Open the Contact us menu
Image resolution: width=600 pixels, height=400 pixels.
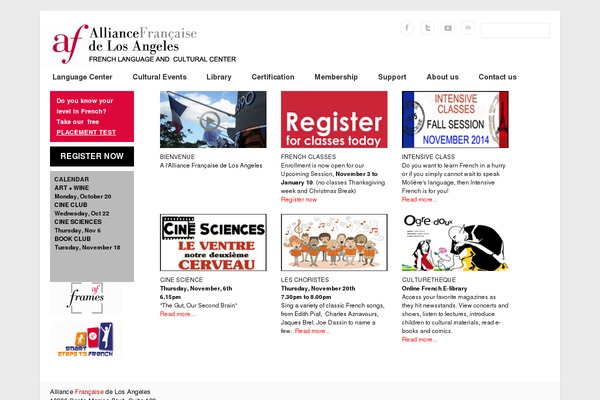click(497, 77)
